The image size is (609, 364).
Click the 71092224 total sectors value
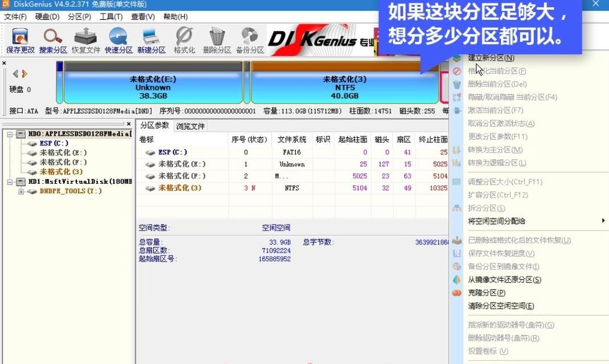(x=276, y=250)
